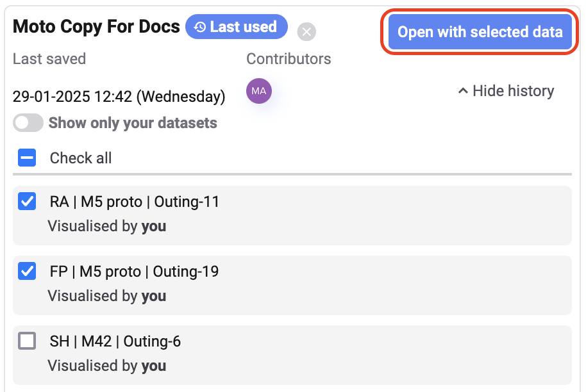Click the MA contributor avatar
Viewport: 586px width, 392px height.
259,91
